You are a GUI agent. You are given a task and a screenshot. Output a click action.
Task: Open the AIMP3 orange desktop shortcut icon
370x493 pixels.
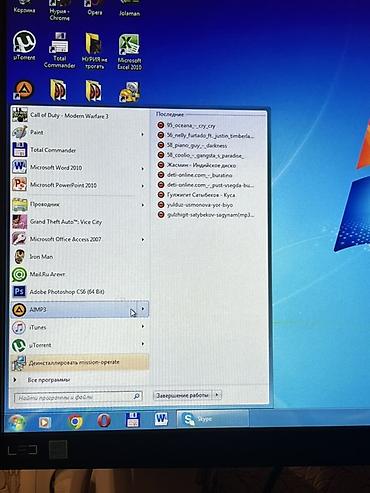pyautogui.click(x=24, y=90)
